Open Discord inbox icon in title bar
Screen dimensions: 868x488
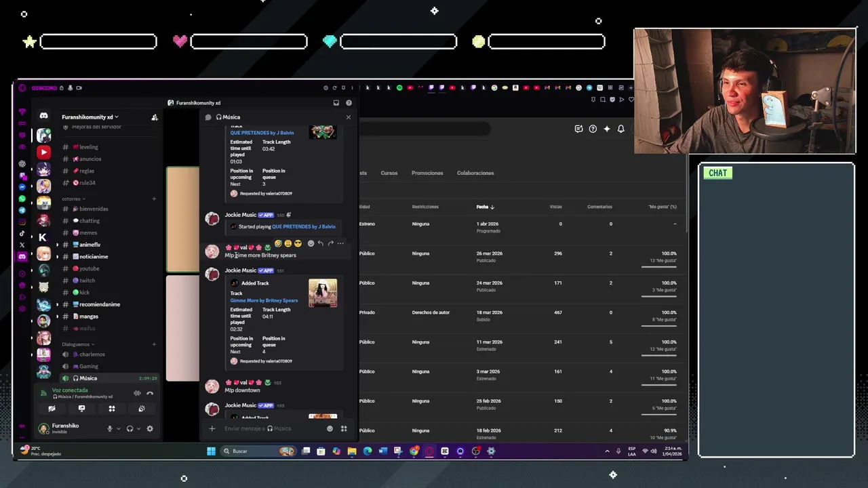click(336, 103)
